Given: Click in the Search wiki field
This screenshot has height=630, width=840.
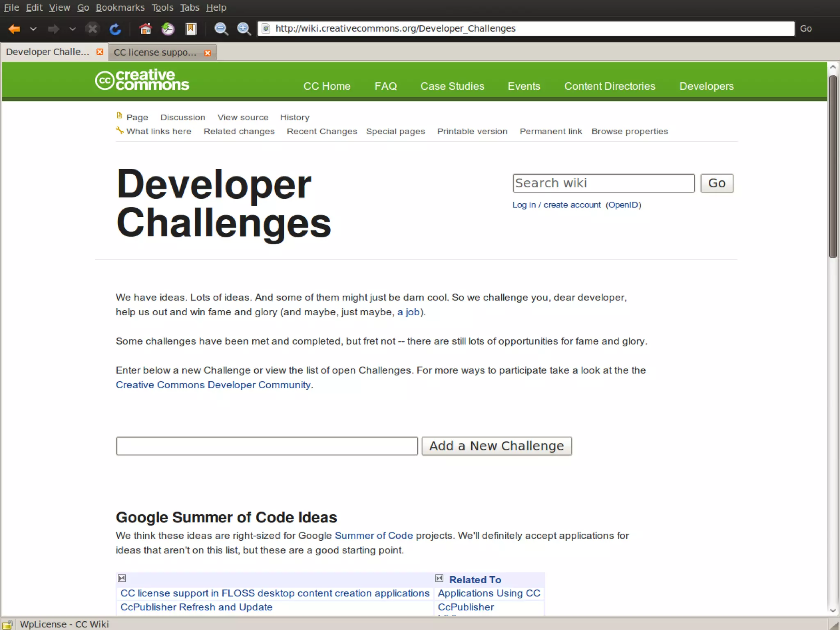Looking at the screenshot, I should (603, 183).
